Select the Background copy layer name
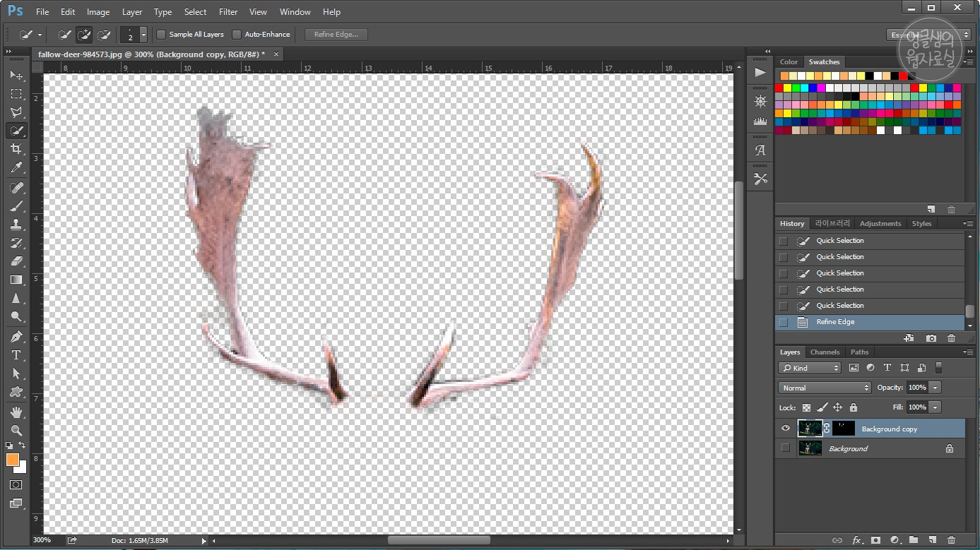This screenshot has height=550, width=980. [890, 429]
